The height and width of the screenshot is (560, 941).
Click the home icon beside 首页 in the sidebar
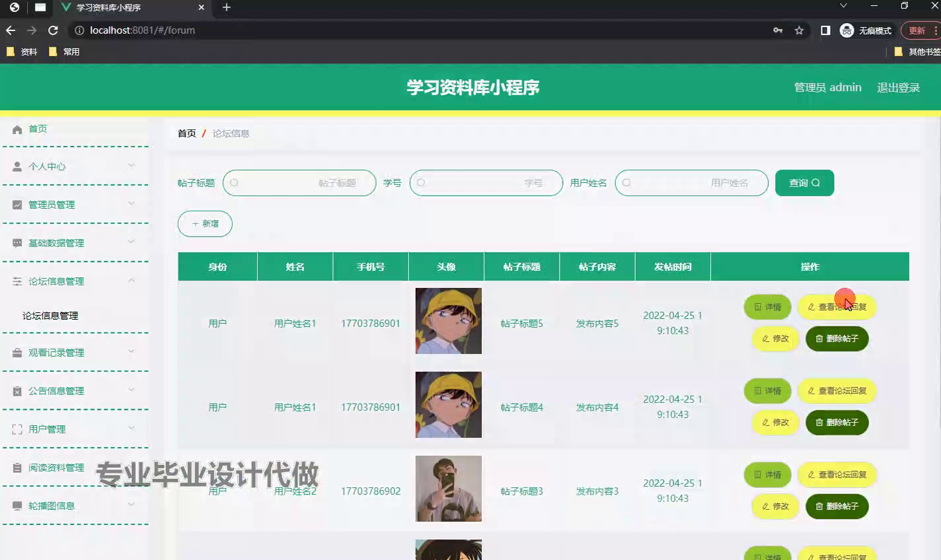[x=17, y=129]
